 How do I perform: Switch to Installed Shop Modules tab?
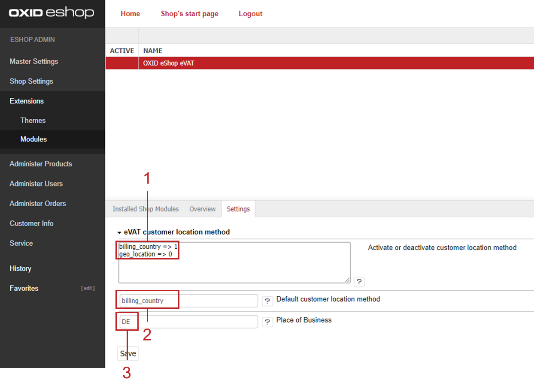pos(146,209)
